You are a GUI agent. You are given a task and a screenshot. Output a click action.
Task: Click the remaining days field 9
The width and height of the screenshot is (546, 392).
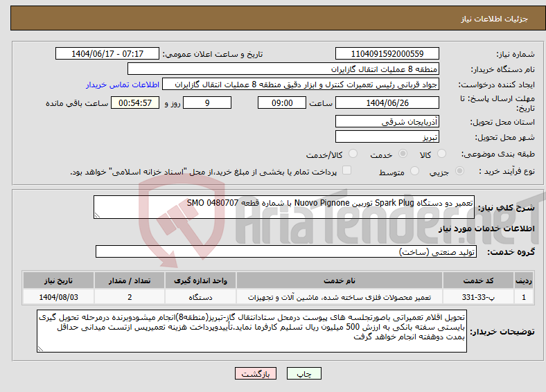(x=207, y=103)
